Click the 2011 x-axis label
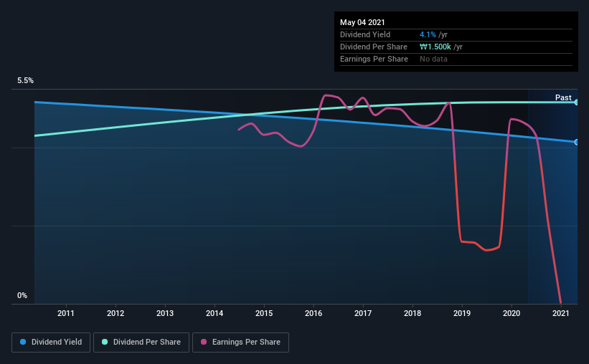Viewport: 589px width, 364px height. pos(66,313)
